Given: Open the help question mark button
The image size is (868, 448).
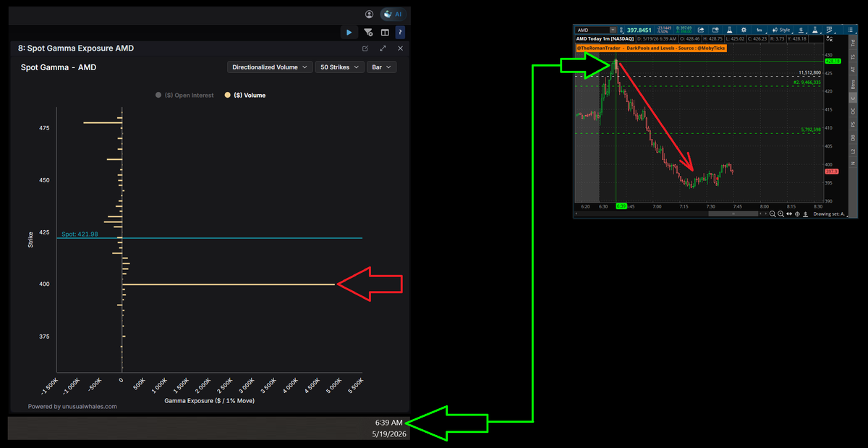Looking at the screenshot, I should point(400,32).
